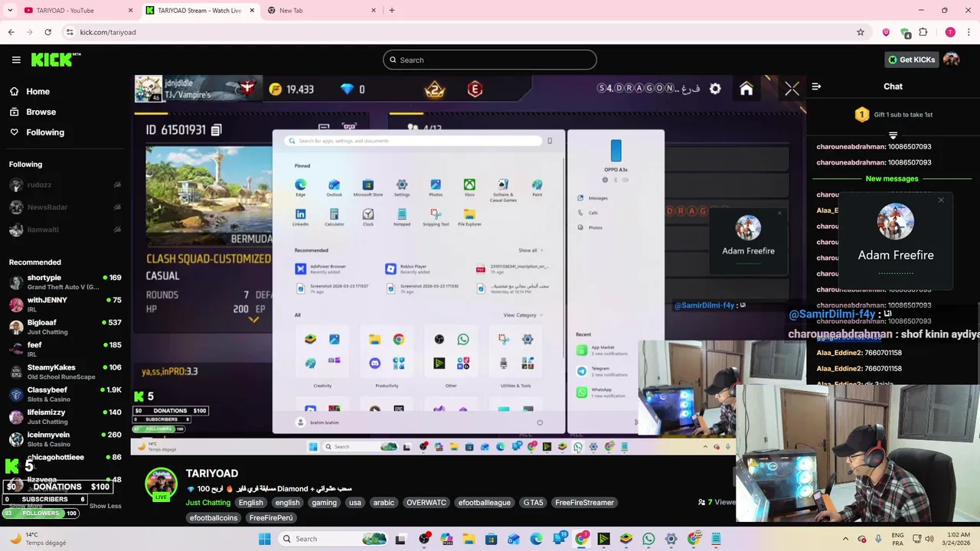The height and width of the screenshot is (551, 980).
Task: Click the kick.com/tariyoad address bar
Action: pyautogui.click(x=459, y=32)
